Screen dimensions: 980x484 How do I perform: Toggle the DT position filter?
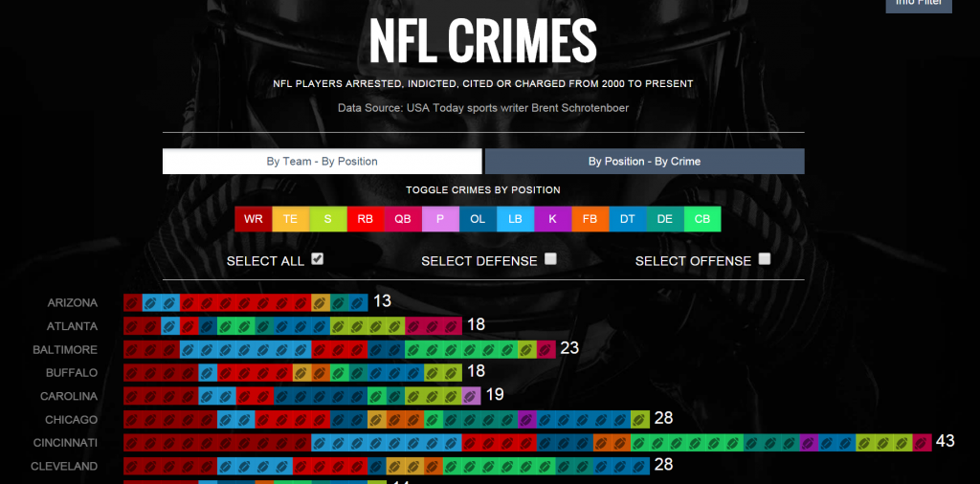tap(628, 219)
